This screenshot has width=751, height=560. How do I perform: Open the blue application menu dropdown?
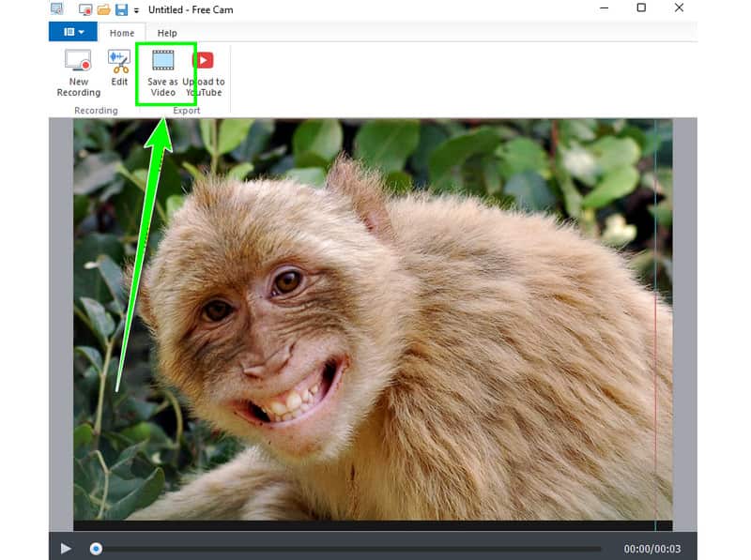coord(72,32)
